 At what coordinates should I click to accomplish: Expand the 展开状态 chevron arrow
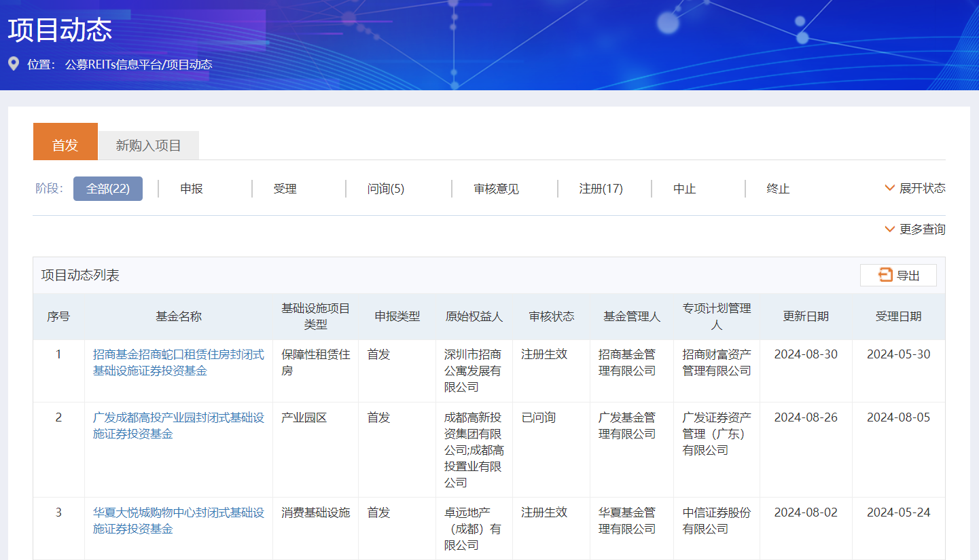click(x=889, y=188)
